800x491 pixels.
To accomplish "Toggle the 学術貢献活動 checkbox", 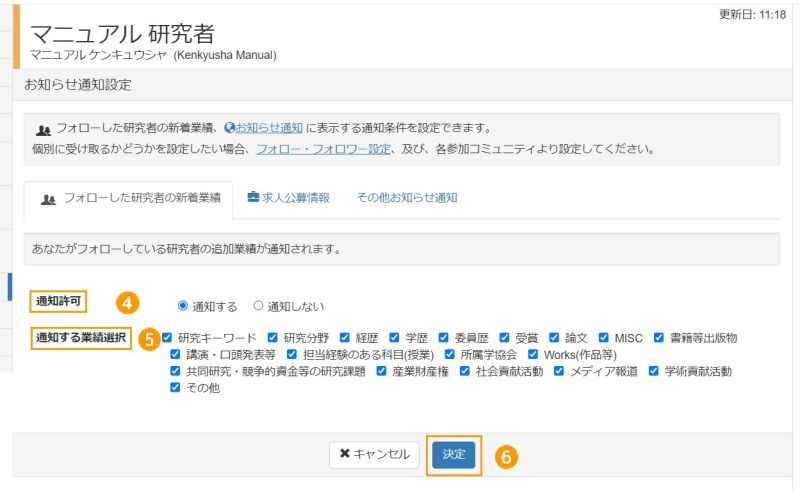I will (653, 371).
